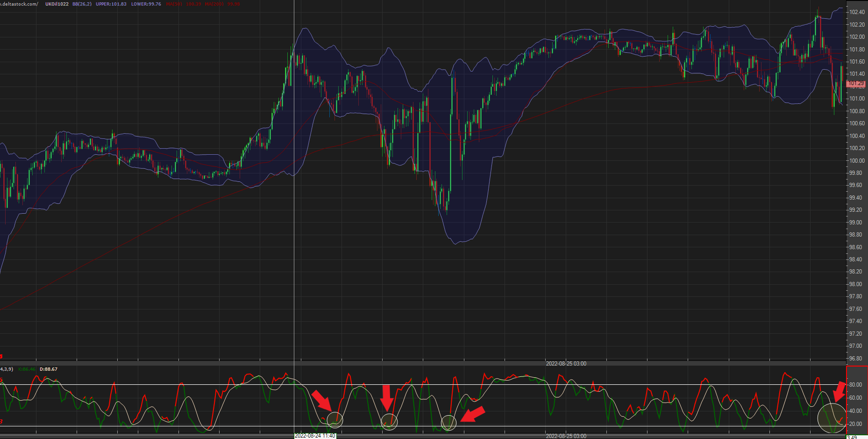The width and height of the screenshot is (868, 439).
Task: Click 2022-08-25 03:00 on the bottom time axis
Action: (566, 436)
